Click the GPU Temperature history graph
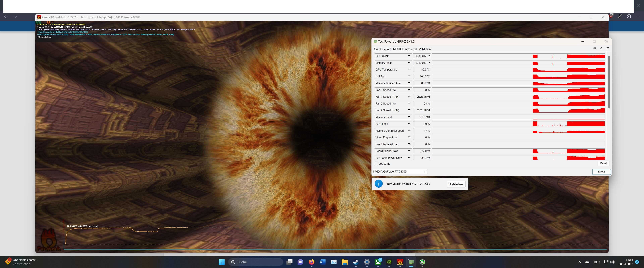The width and height of the screenshot is (644, 268). [x=519, y=70]
